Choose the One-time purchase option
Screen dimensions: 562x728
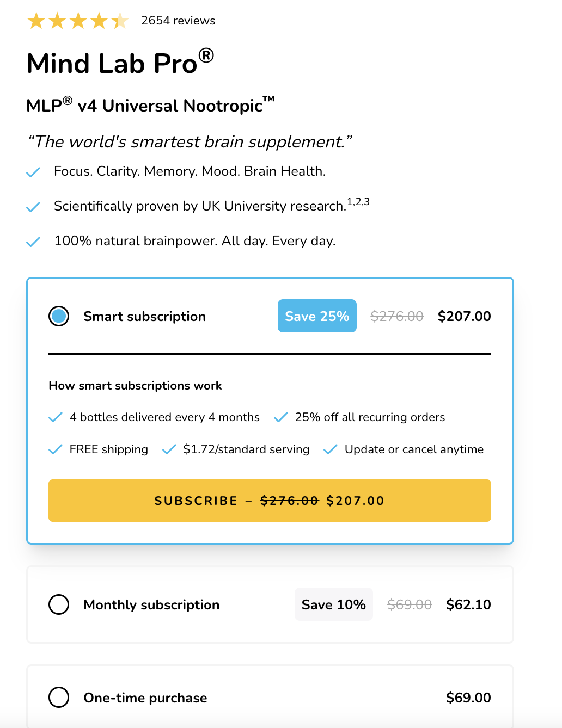(x=58, y=698)
